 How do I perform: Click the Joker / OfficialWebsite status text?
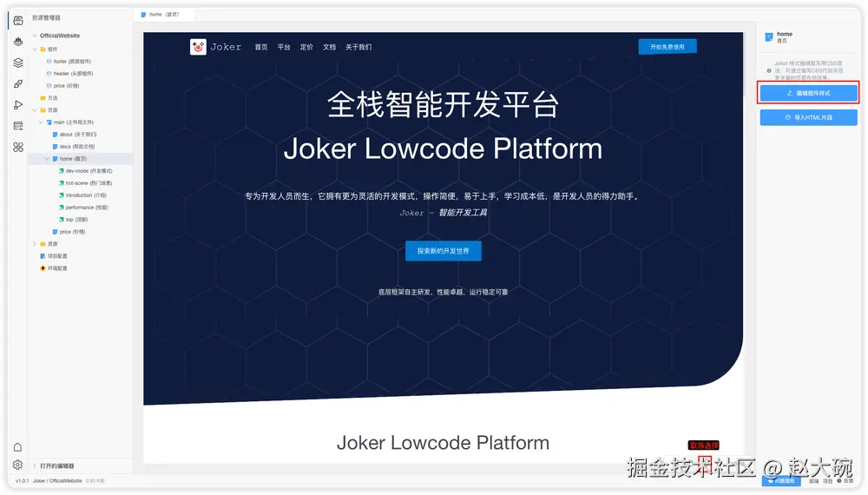point(57,481)
